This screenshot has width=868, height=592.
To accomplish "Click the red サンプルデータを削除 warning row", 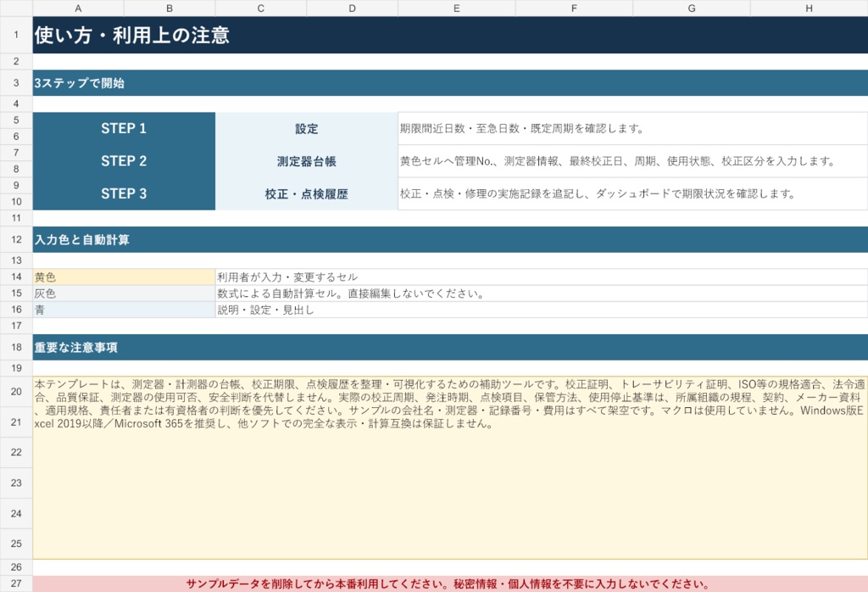I will (x=450, y=584).
